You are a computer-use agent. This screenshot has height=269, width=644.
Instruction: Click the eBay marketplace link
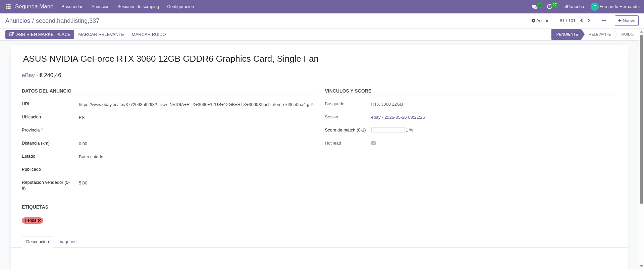(28, 75)
